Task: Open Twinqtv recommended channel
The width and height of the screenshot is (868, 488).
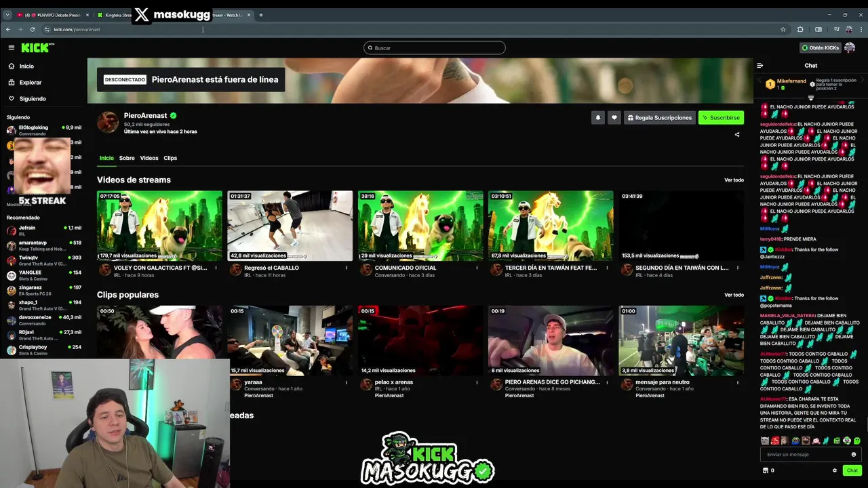Action: point(43,260)
